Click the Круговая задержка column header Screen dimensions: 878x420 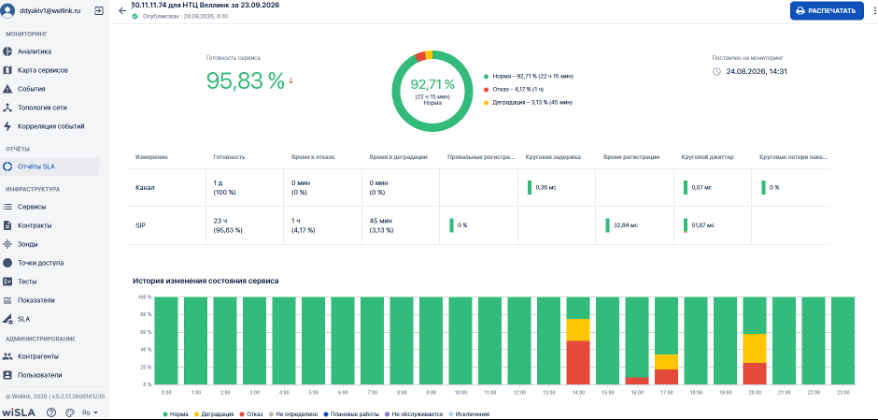coord(553,157)
